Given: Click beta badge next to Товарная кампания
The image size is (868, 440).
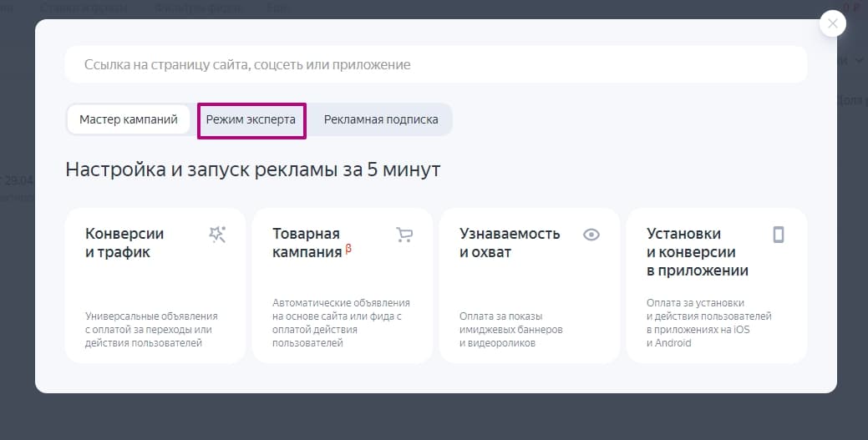Looking at the screenshot, I should click(348, 249).
